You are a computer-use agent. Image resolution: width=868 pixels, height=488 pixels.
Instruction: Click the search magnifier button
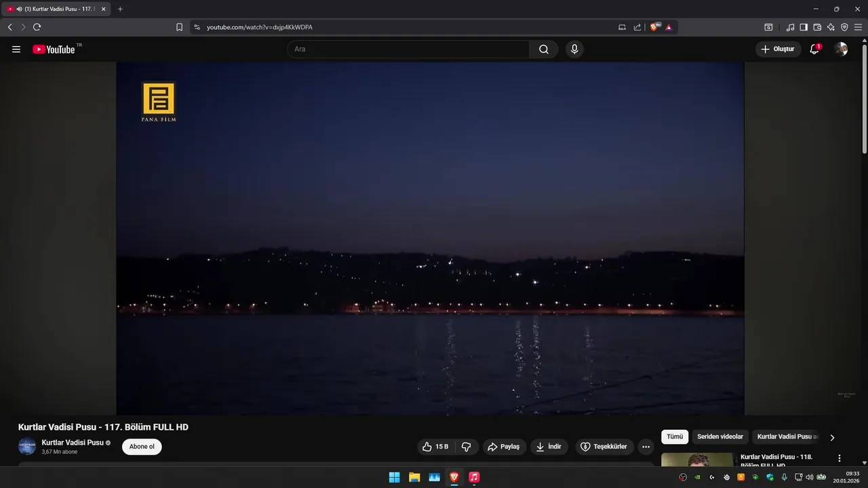pyautogui.click(x=544, y=49)
